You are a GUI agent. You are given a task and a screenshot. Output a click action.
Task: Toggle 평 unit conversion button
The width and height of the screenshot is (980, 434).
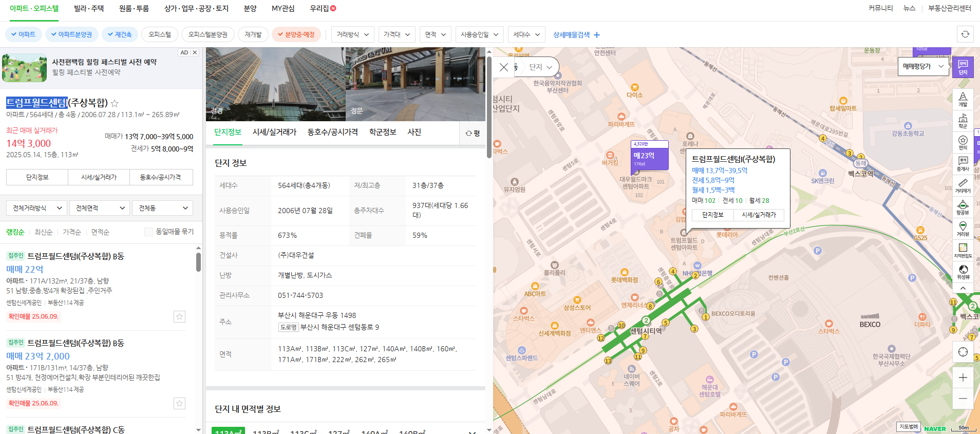coord(473,133)
